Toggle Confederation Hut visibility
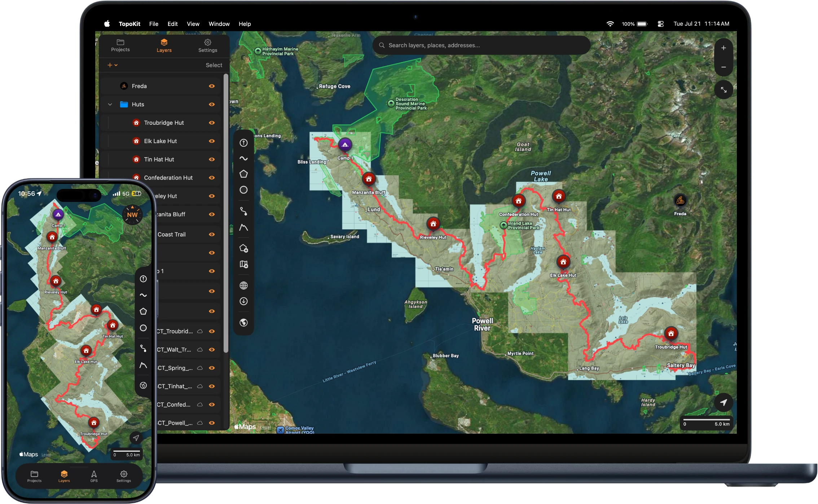Screen dimensions: 818x504 coord(212,178)
